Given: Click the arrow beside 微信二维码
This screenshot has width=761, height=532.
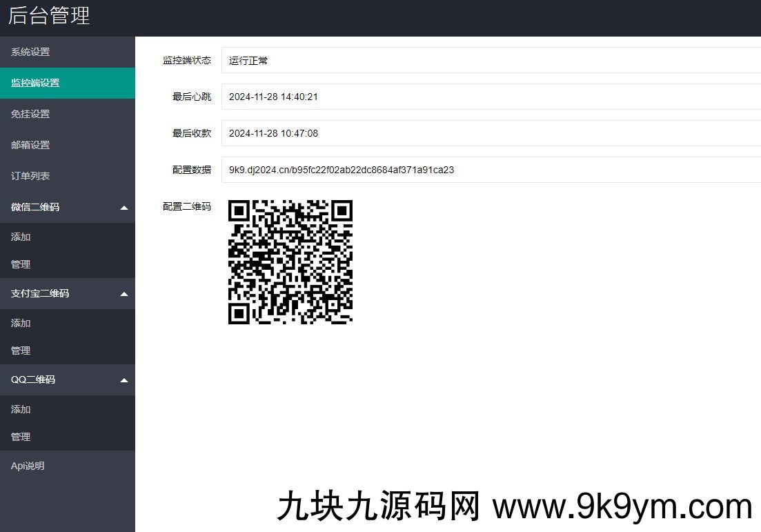Looking at the screenshot, I should click(124, 208).
